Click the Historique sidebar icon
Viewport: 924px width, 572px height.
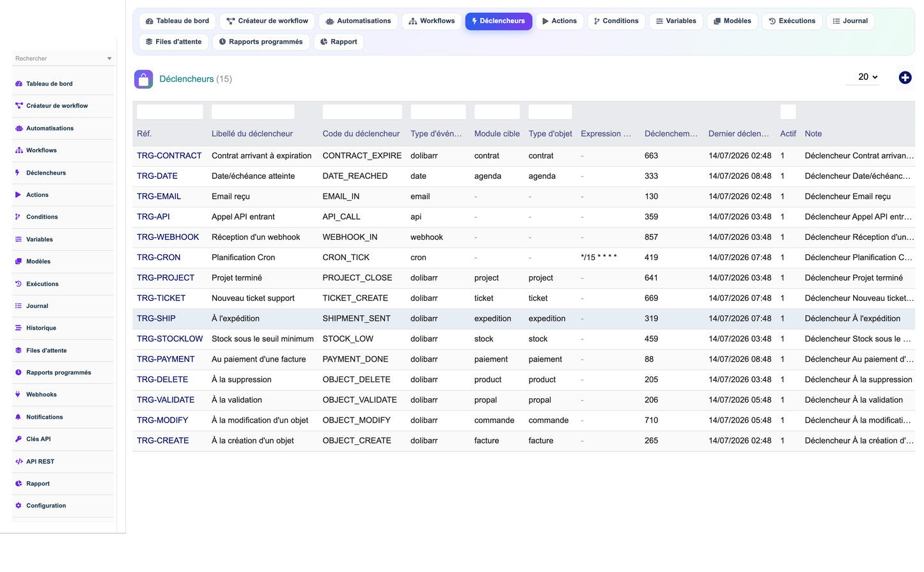18,328
